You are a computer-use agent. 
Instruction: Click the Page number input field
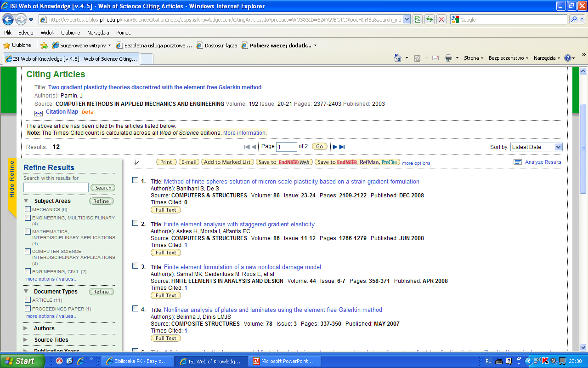click(x=287, y=147)
